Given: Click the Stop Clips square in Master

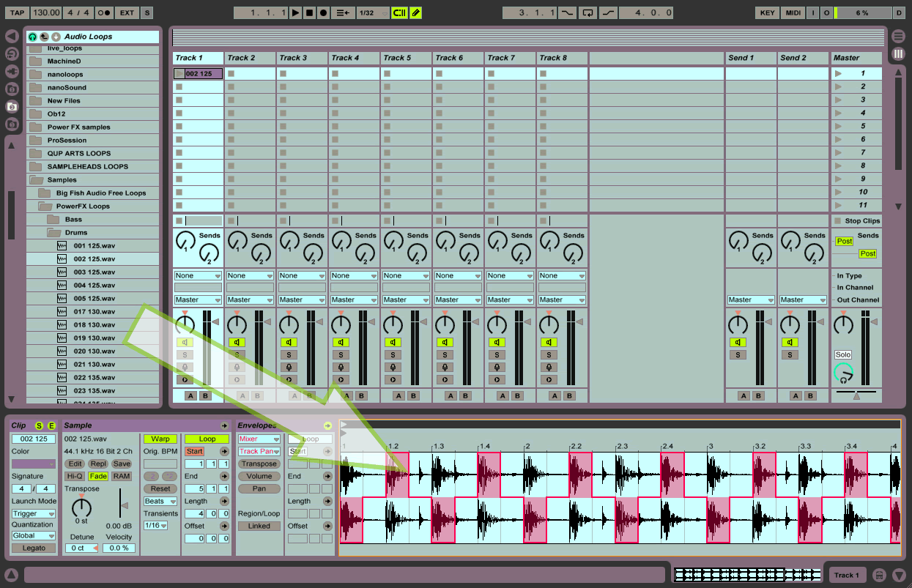Looking at the screenshot, I should (838, 220).
